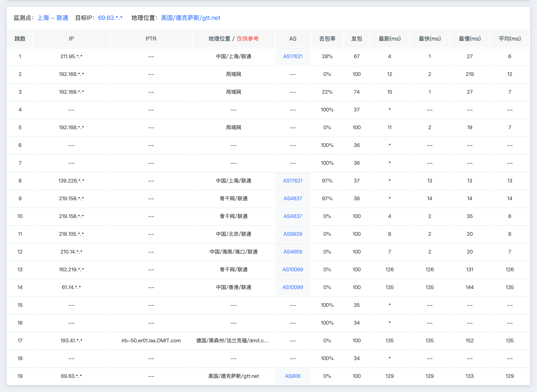This screenshot has height=392, width=537.
Task: Click the 仅供参考 red label in header
Action: (x=248, y=39)
